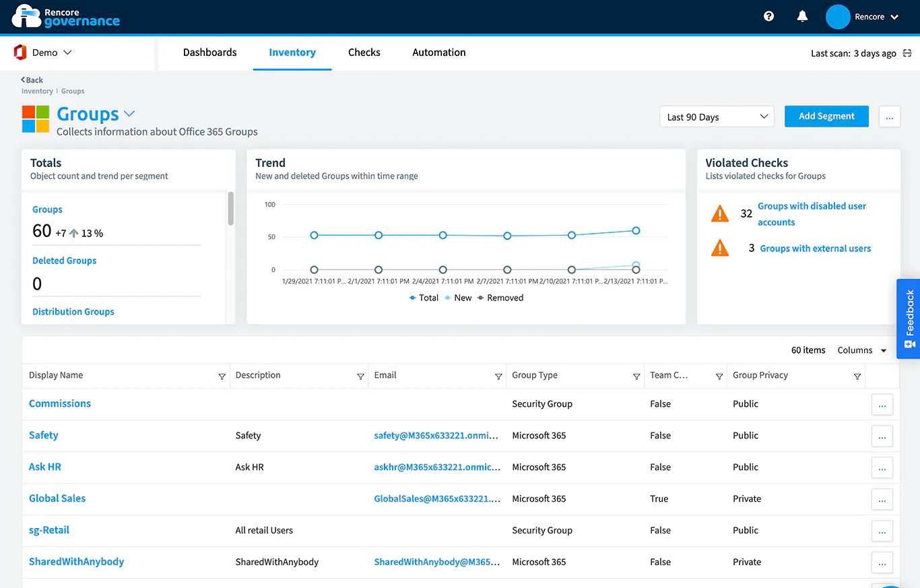The height and width of the screenshot is (588, 920).
Task: Toggle Removed series in trend legend
Action: coord(500,298)
